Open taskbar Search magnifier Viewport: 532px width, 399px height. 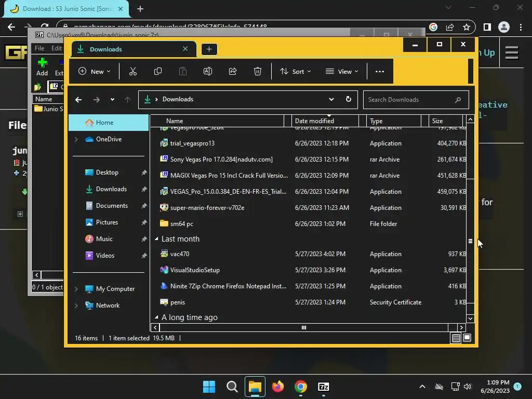232,387
